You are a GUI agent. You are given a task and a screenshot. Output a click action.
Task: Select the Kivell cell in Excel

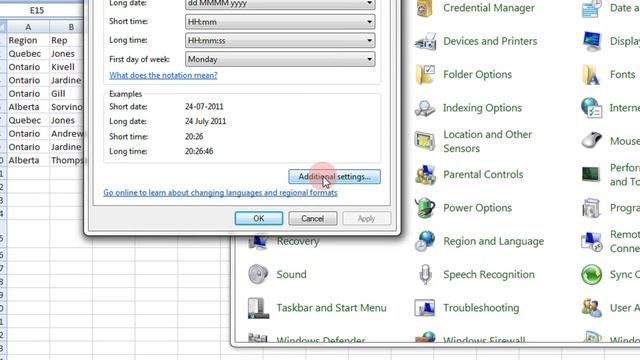[x=67, y=67]
